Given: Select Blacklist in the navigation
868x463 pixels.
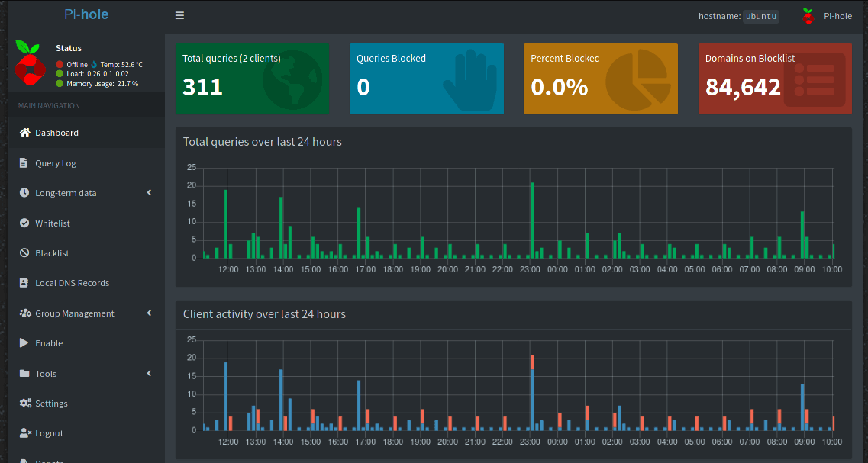Looking at the screenshot, I should (52, 253).
